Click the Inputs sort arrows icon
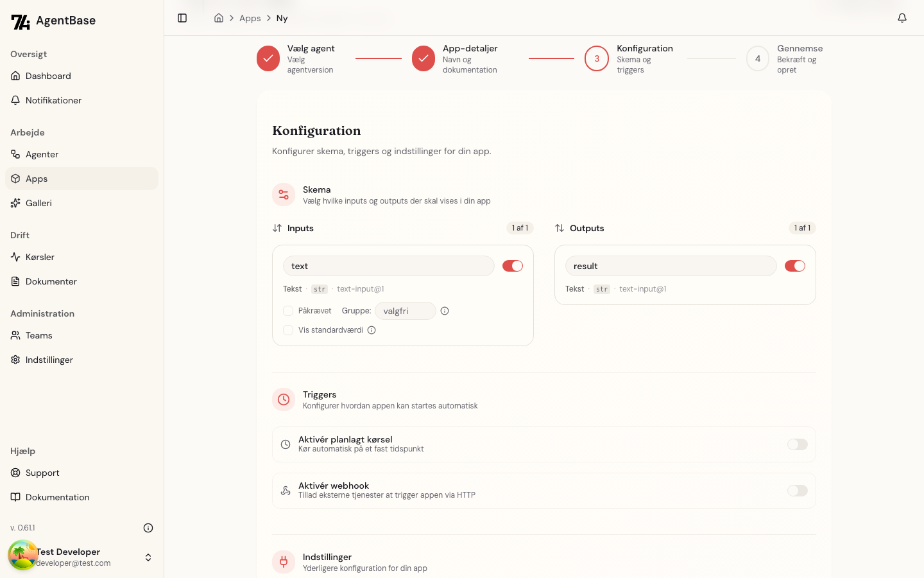The height and width of the screenshot is (578, 924). (277, 228)
